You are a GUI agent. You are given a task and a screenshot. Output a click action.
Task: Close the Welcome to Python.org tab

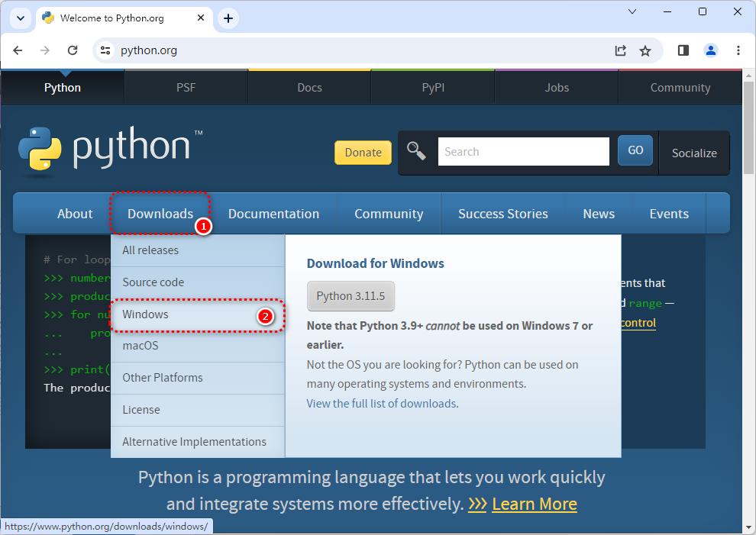201,18
